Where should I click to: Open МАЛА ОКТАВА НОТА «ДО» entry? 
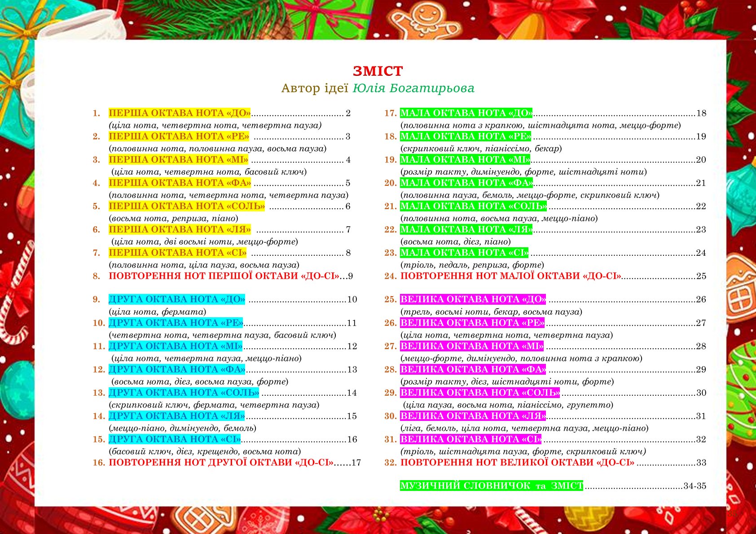(x=466, y=113)
